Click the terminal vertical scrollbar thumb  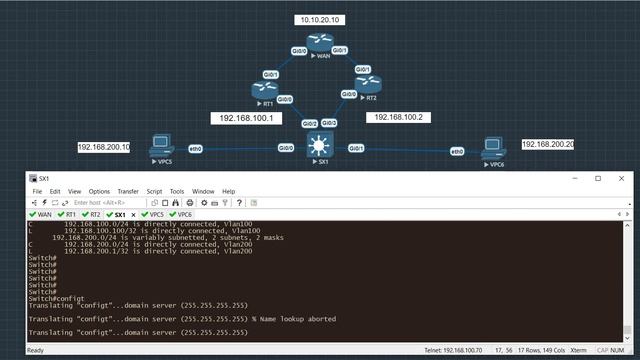point(627,329)
